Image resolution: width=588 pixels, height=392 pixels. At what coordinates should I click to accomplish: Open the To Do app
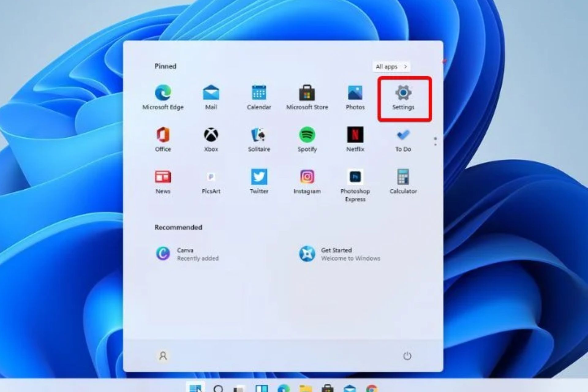403,139
